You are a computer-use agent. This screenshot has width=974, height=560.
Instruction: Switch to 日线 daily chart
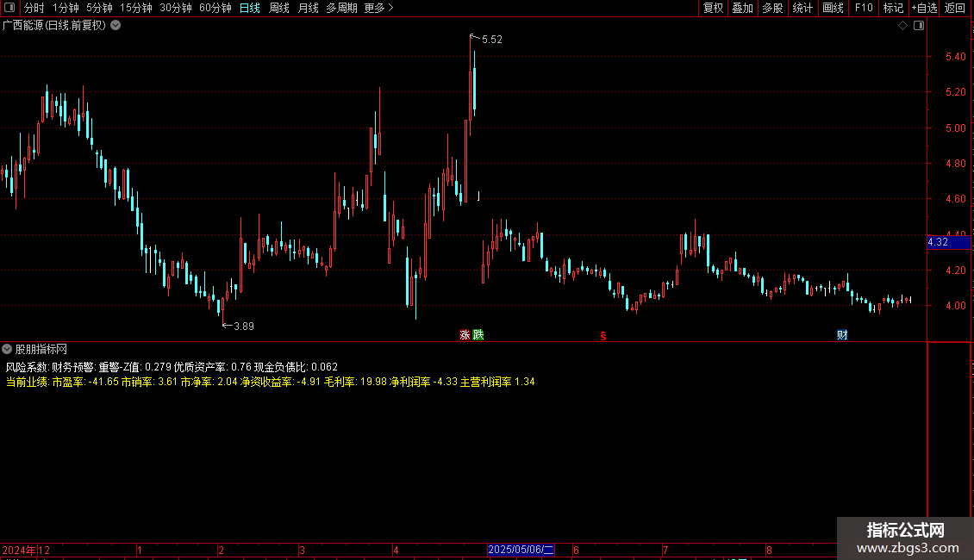coord(250,8)
